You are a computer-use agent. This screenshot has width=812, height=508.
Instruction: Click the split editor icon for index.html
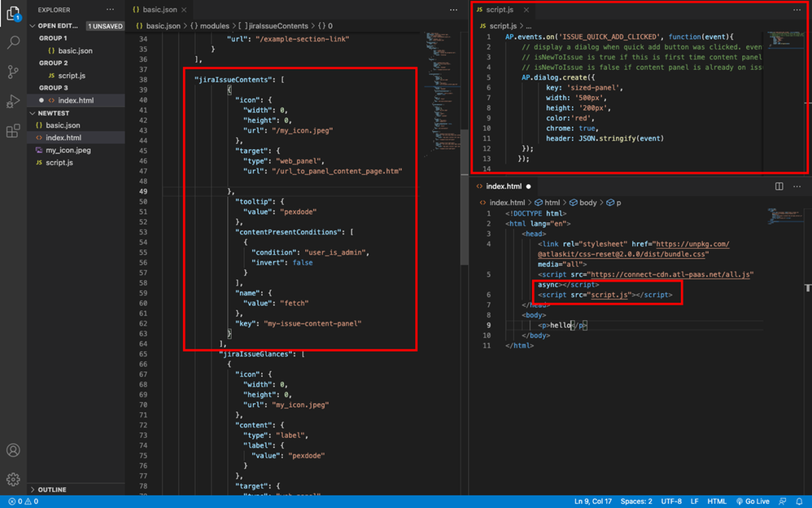coord(779,186)
